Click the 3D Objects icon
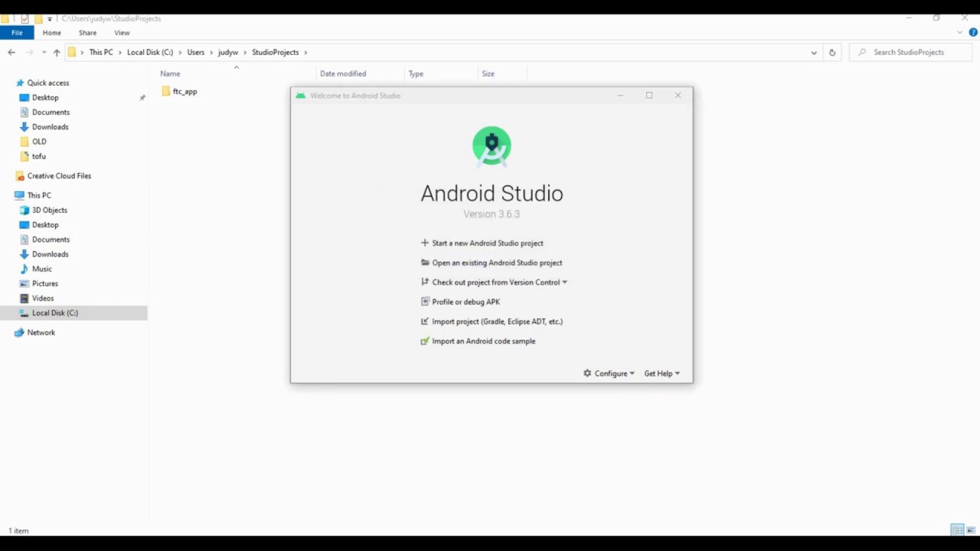Viewport: 980px width, 551px height. (24, 210)
